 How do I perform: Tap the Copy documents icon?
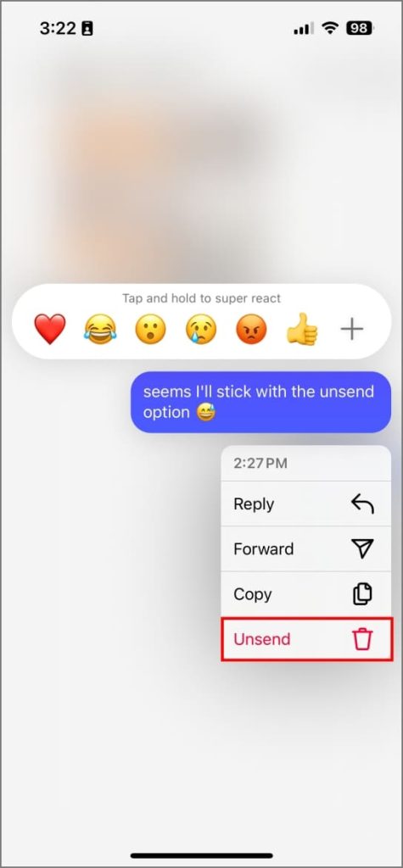(362, 594)
